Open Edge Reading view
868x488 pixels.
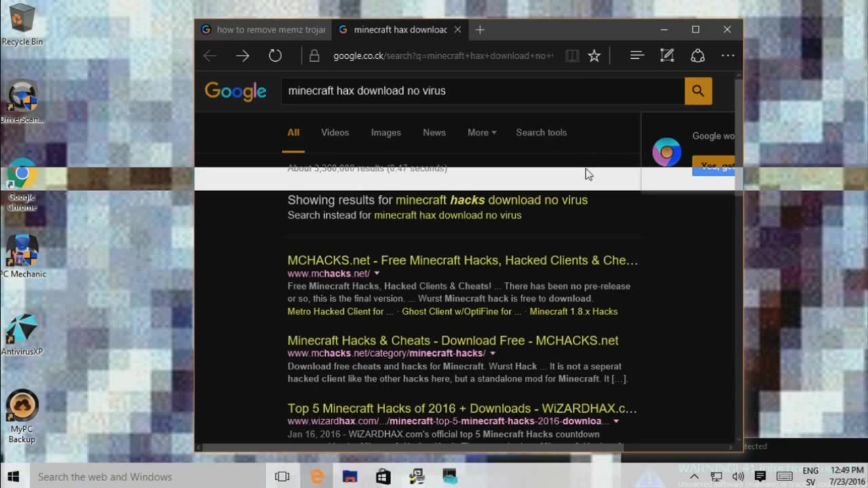(572, 56)
